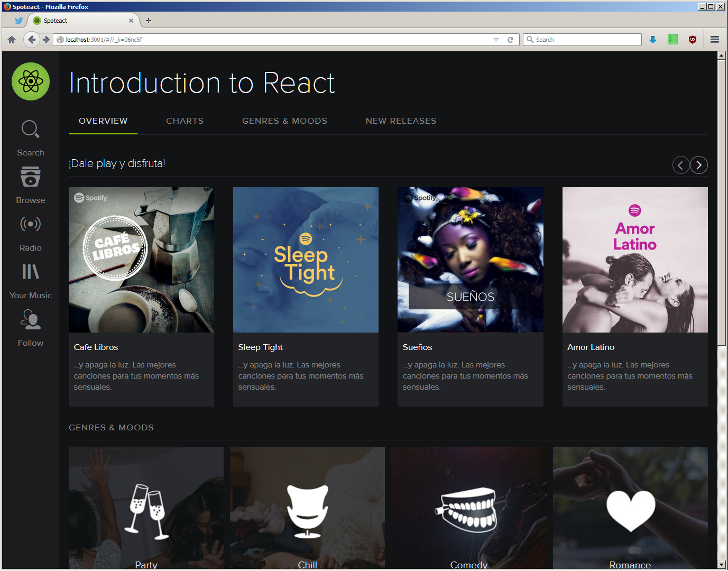Open the Radio sidebar icon
Screen dimensions: 728x571
coord(30,224)
